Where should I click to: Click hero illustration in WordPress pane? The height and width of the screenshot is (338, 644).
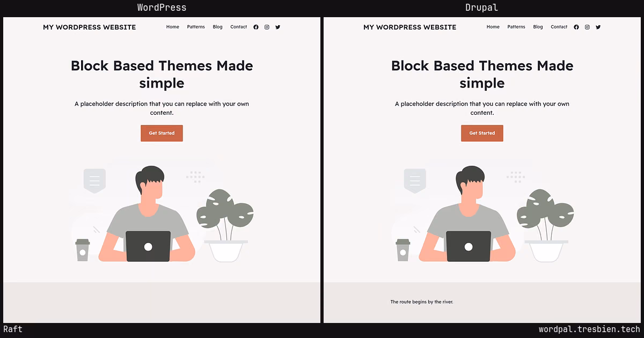pyautogui.click(x=162, y=209)
